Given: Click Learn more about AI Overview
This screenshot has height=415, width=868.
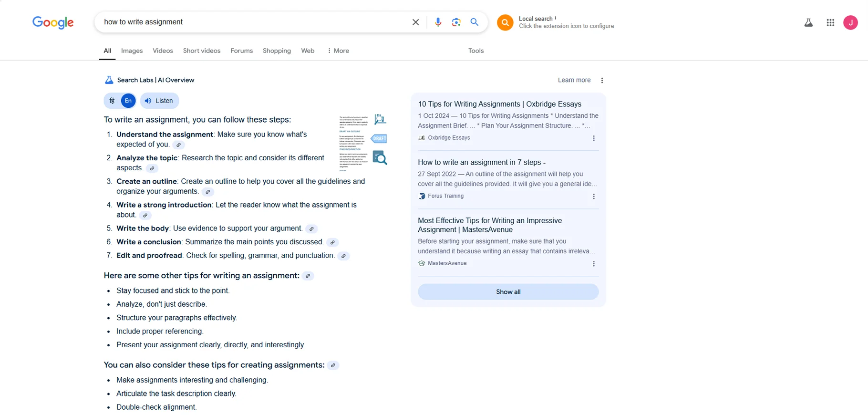Looking at the screenshot, I should click(574, 80).
